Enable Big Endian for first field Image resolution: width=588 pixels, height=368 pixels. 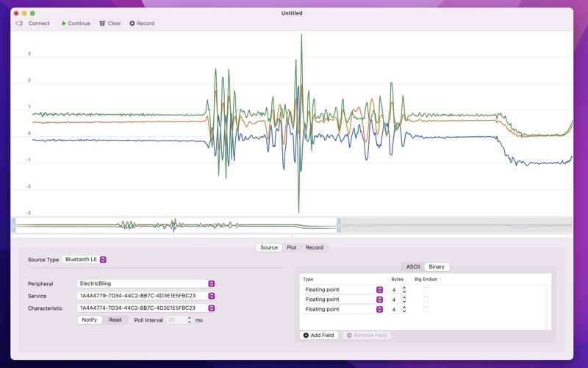pyautogui.click(x=426, y=290)
